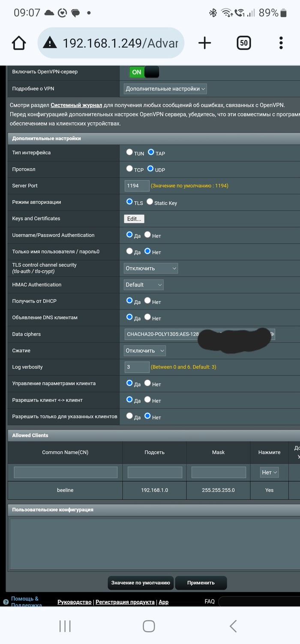The height and width of the screenshot is (644, 300).
Task: Click the Подсеть input field
Action: (x=155, y=472)
